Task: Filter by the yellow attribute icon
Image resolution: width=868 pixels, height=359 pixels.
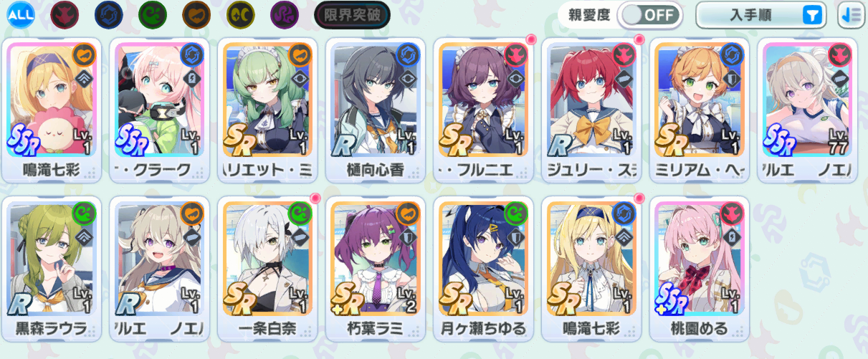Action: coord(240,14)
